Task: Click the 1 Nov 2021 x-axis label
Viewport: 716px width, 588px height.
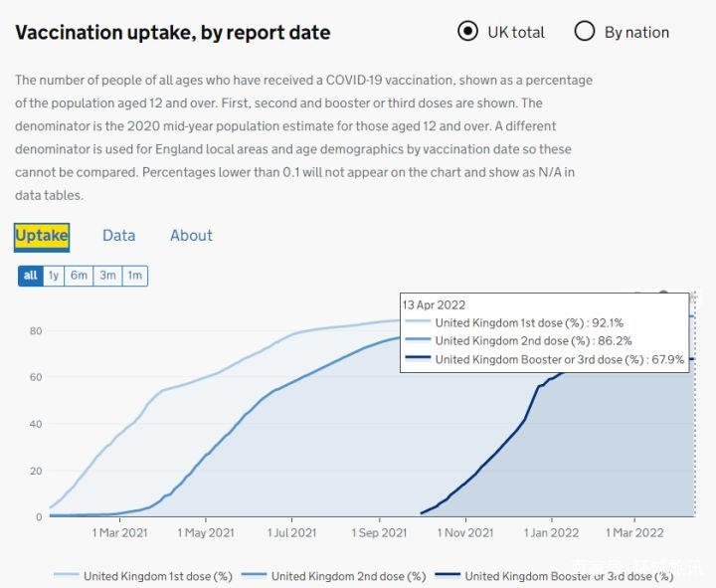Action: [466, 533]
